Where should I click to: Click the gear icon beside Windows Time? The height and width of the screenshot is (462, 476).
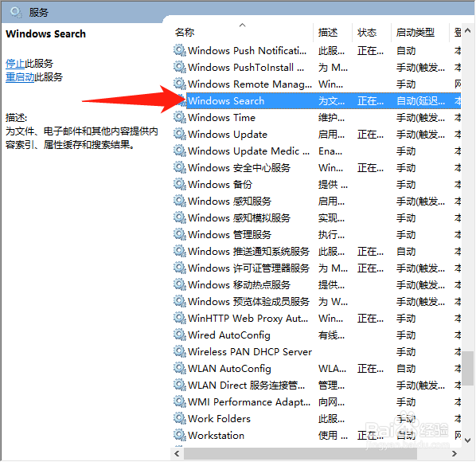tap(179, 117)
